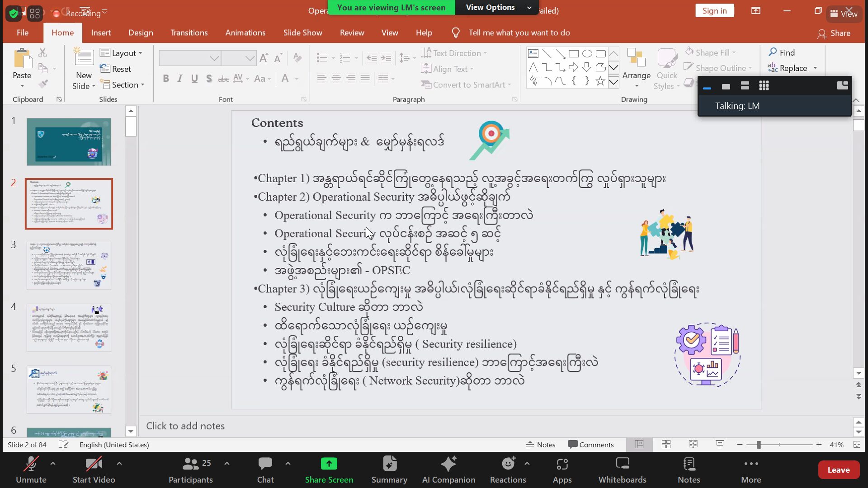Open the Slide Show tab

coord(302,33)
